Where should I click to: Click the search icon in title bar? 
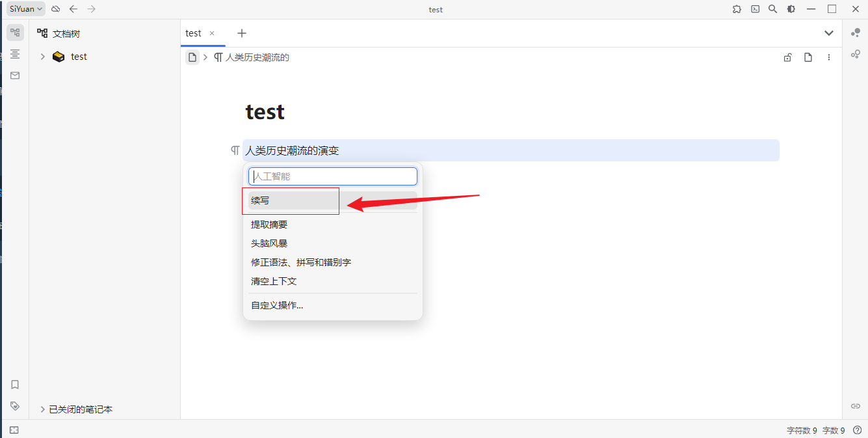coord(772,9)
